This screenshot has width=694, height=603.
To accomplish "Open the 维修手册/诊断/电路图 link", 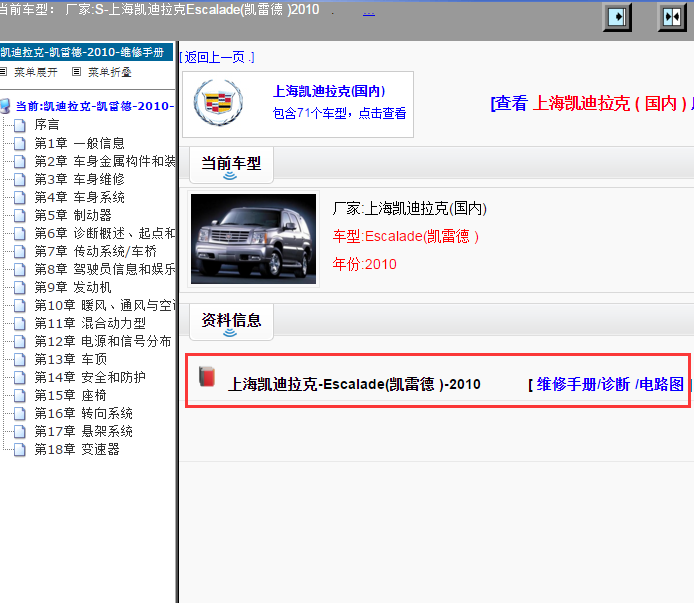I will point(609,384).
